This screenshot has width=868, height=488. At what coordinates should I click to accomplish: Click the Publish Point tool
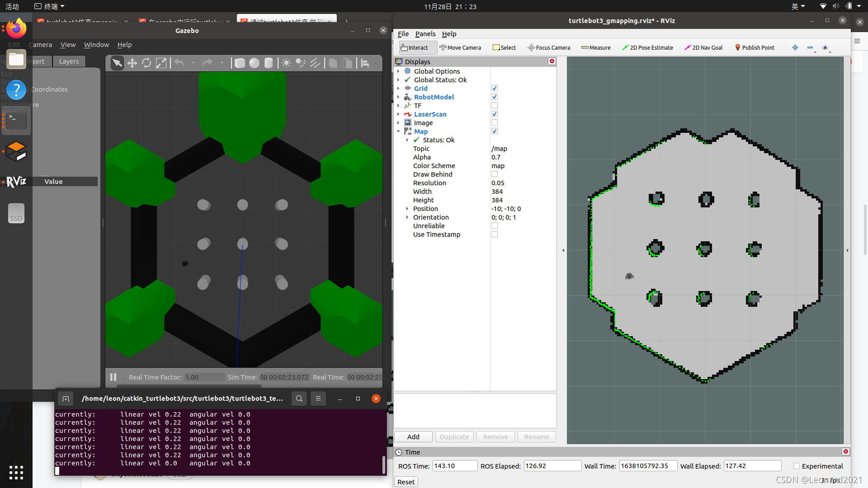[755, 47]
